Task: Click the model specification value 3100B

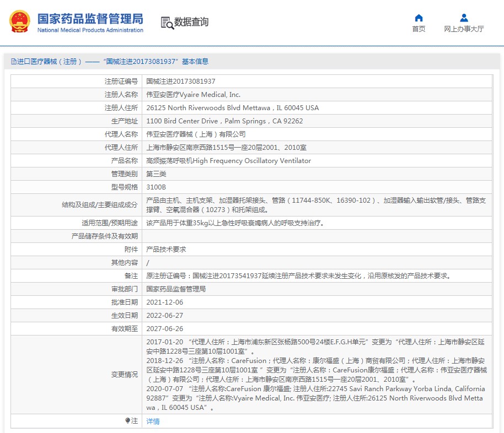Action: [156, 187]
